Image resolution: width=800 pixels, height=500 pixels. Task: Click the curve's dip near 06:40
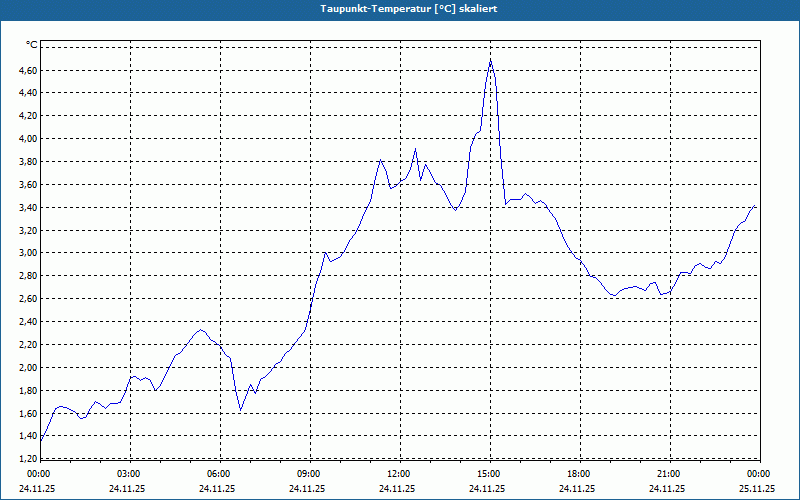click(240, 410)
